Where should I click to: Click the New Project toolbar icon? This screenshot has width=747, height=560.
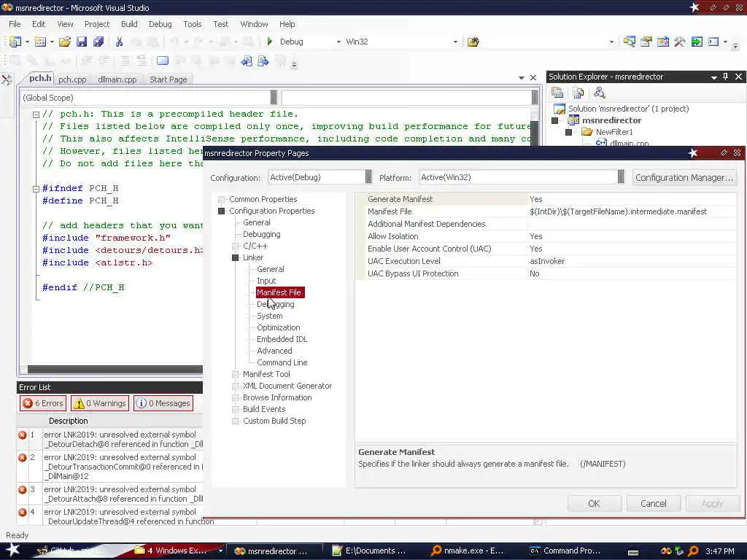click(x=15, y=42)
